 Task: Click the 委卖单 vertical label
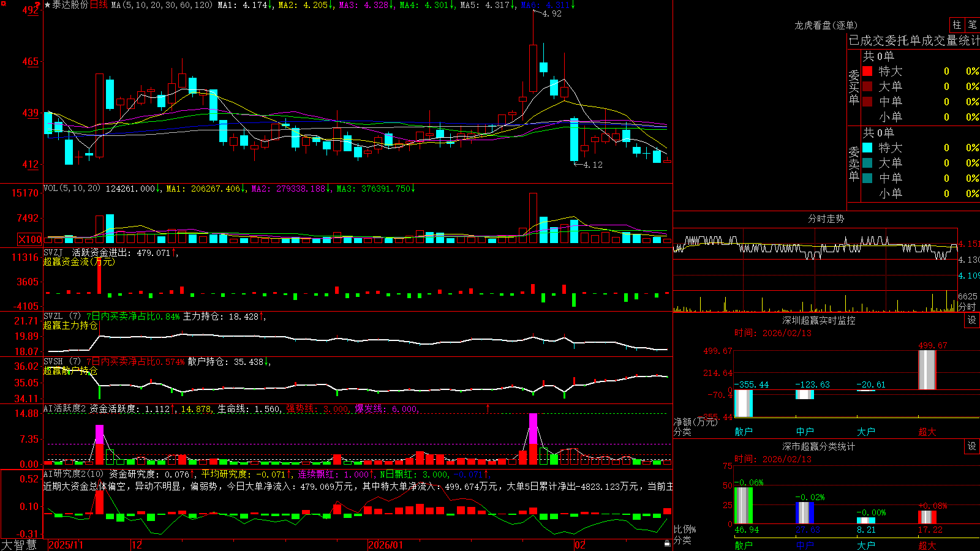tap(854, 164)
